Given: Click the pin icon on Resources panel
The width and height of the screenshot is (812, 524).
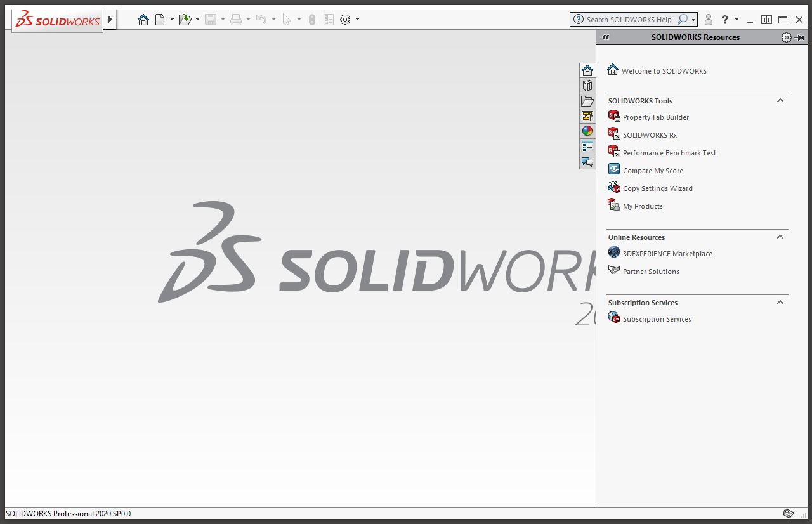Looking at the screenshot, I should pos(799,37).
